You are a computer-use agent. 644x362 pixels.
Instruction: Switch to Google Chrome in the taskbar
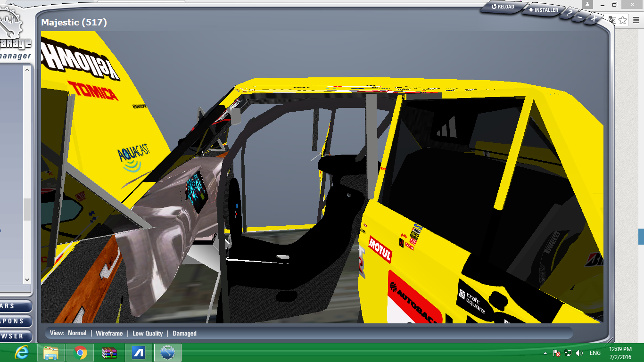pyautogui.click(x=80, y=353)
